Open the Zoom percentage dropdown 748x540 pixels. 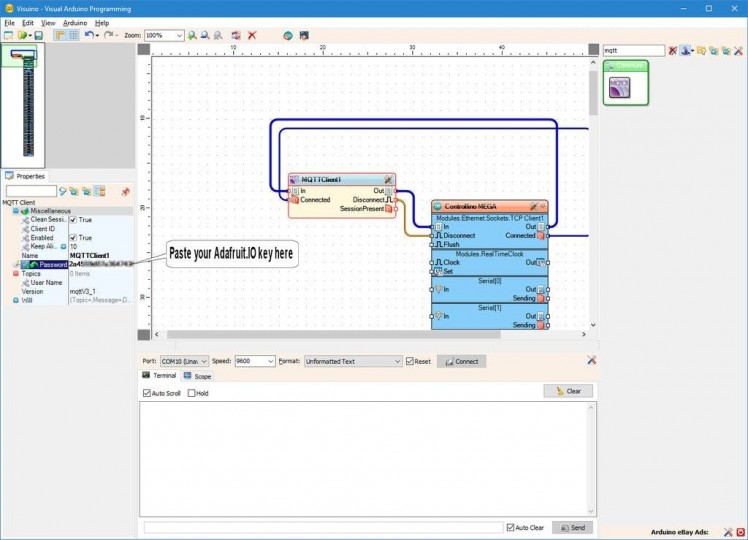click(179, 35)
